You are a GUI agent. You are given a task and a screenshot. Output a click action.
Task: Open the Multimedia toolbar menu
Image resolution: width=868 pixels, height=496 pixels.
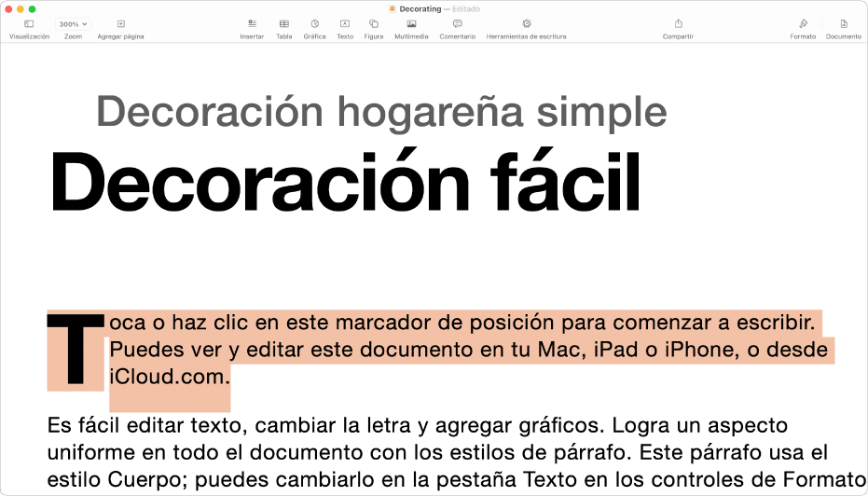click(411, 24)
